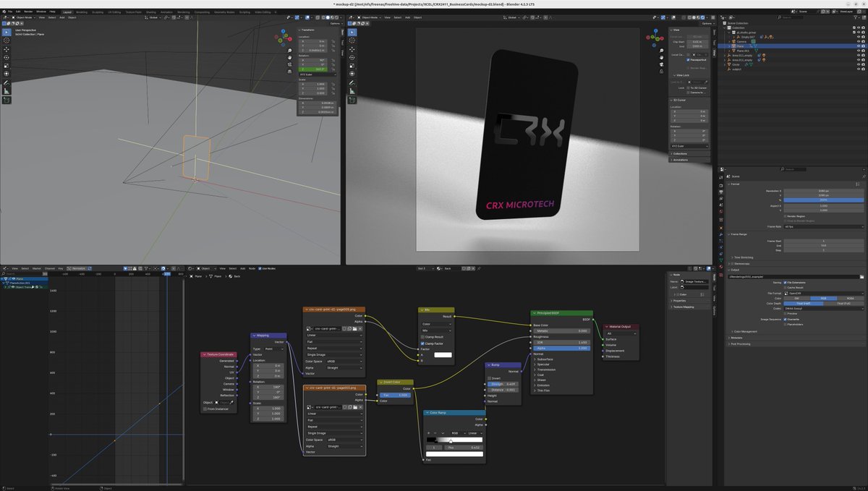Screen dimensions: 868x491
Task: Collapse the Mapping node via its header arrow
Action: coord(255,336)
